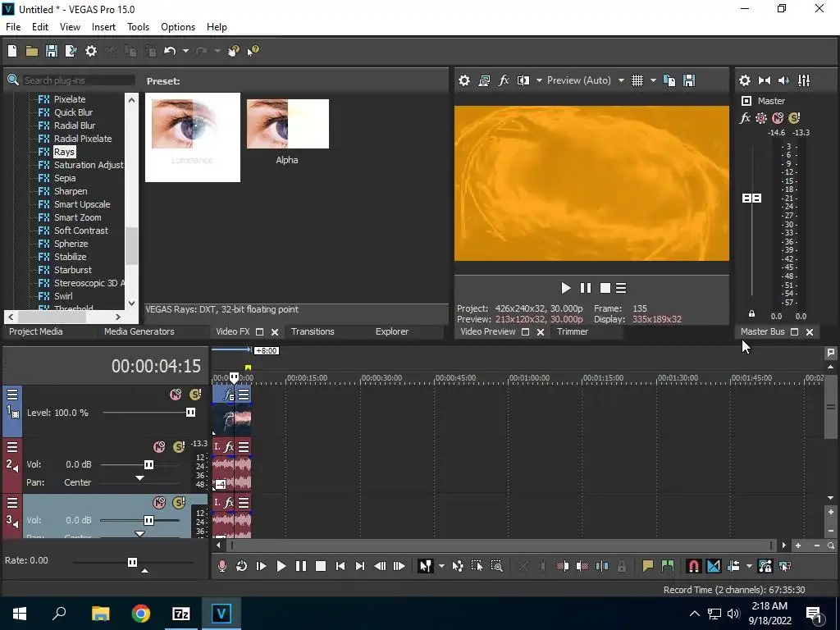
Task: Open a project with the folder icon
Action: [x=32, y=51]
